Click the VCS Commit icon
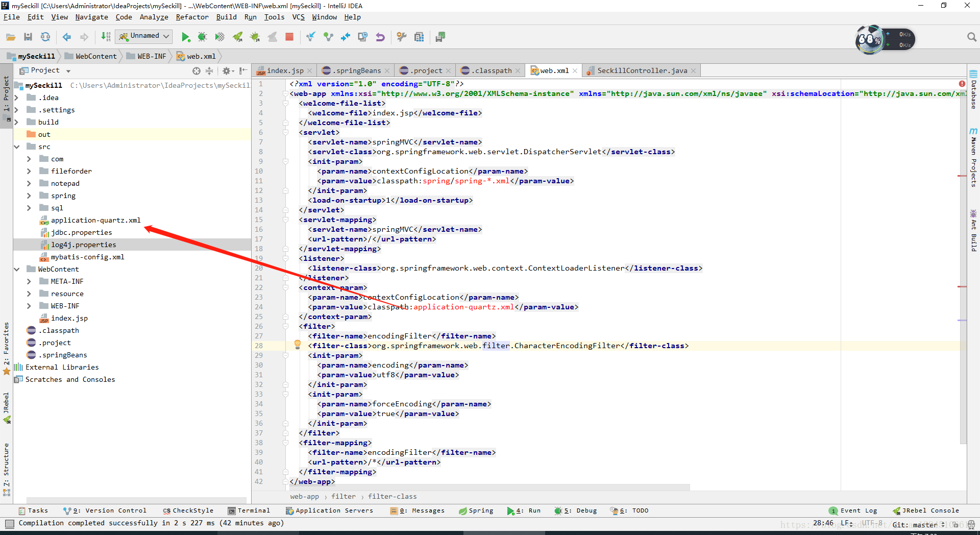Viewport: 980px width, 535px height. (x=328, y=37)
